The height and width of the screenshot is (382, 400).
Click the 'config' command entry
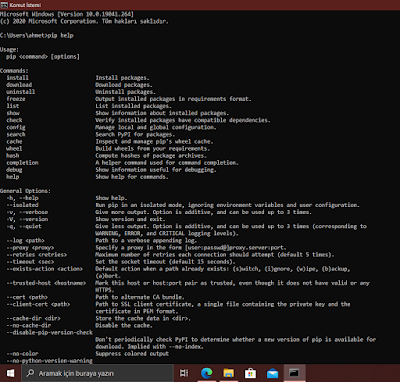16,127
